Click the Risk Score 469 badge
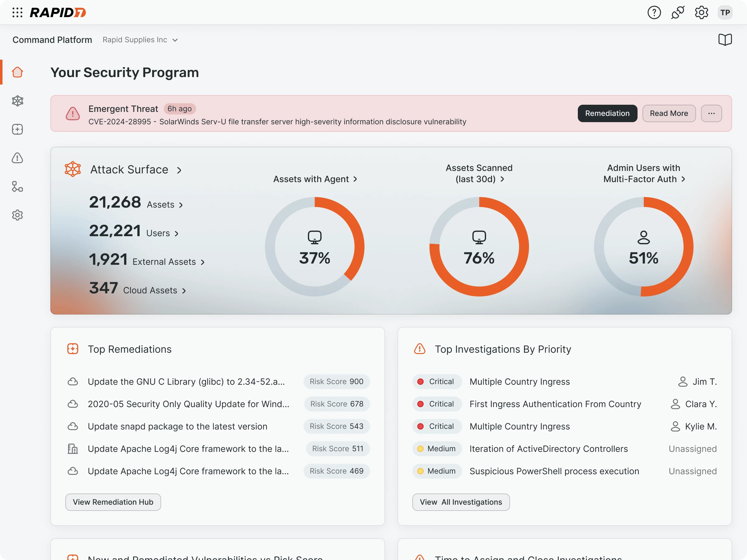The width and height of the screenshot is (747, 560). (336, 471)
